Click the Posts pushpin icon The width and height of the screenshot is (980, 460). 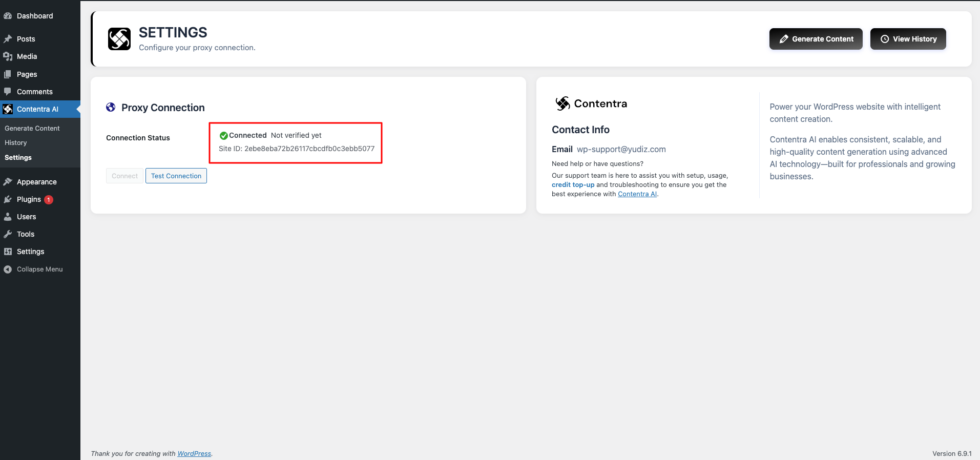point(8,39)
